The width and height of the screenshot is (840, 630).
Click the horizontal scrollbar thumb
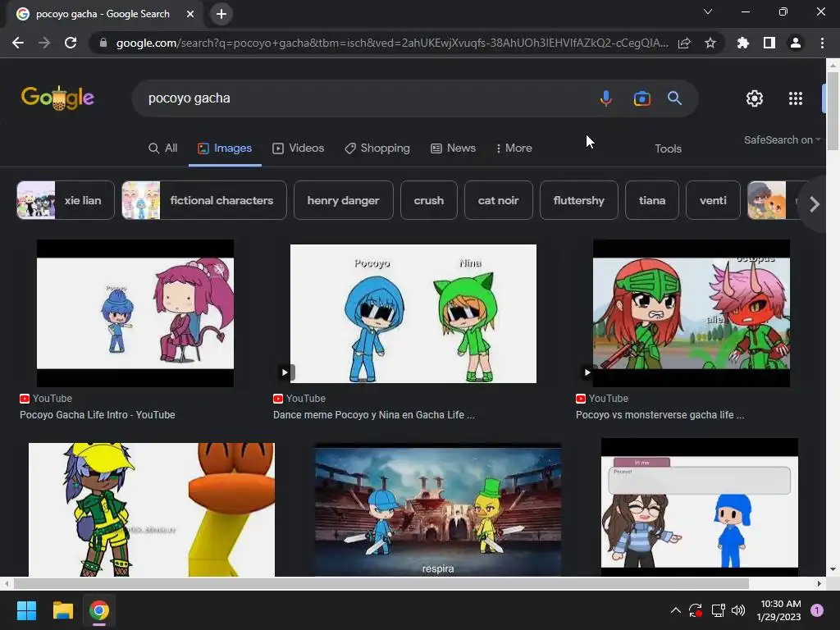click(x=381, y=583)
